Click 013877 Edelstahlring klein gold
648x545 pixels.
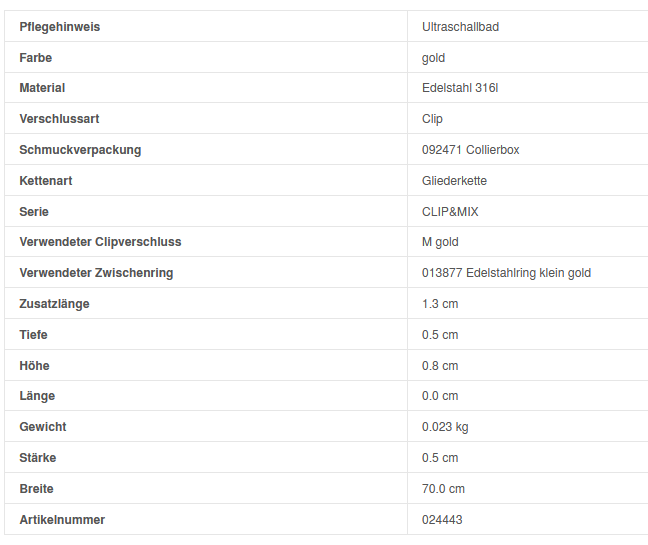click(x=506, y=273)
